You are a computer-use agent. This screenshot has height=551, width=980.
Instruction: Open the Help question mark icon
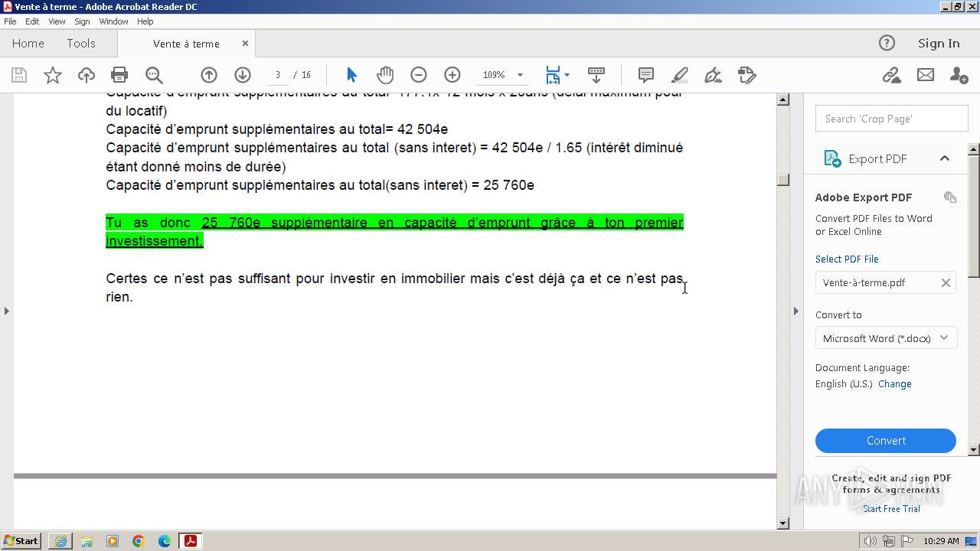point(887,43)
